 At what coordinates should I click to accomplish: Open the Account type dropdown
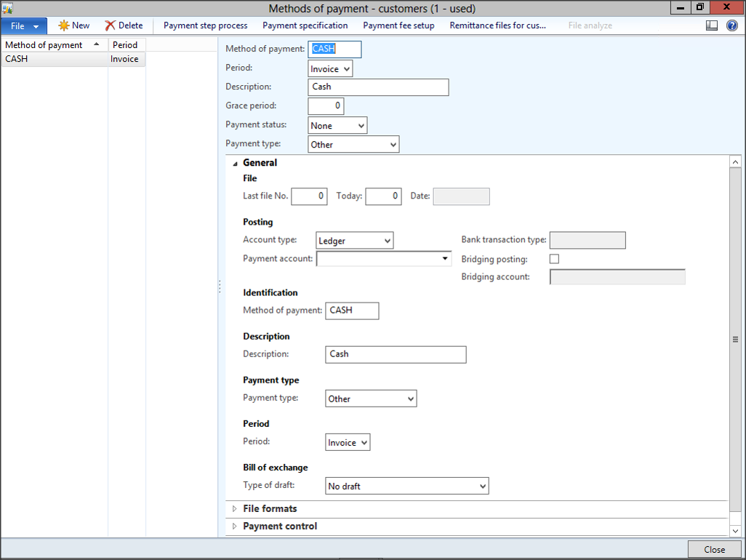pos(387,241)
